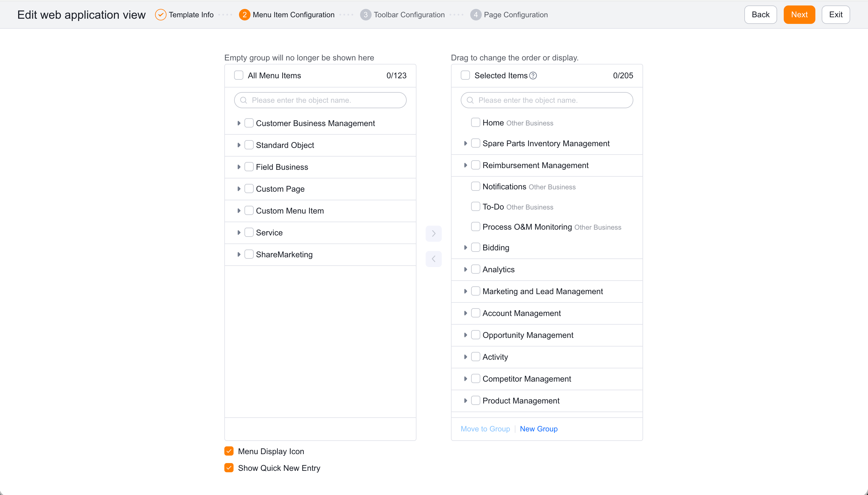This screenshot has width=868, height=495.
Task: Open the Menu Item Configuration step
Action: coord(294,15)
